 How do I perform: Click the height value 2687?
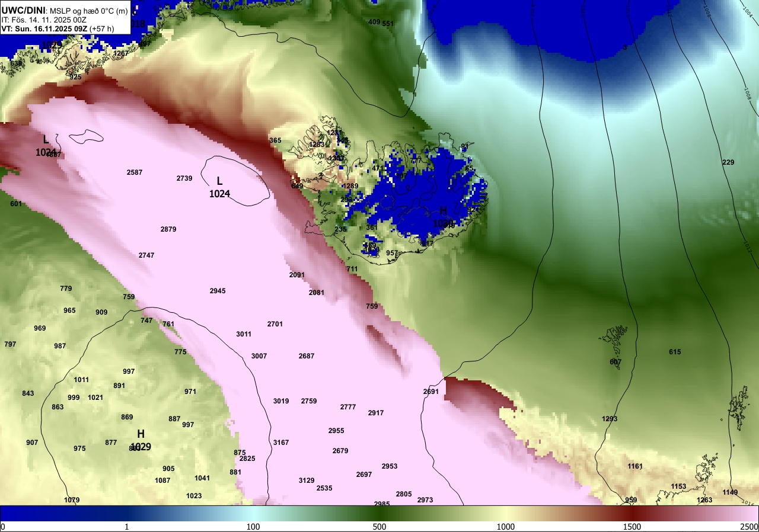pyautogui.click(x=307, y=356)
